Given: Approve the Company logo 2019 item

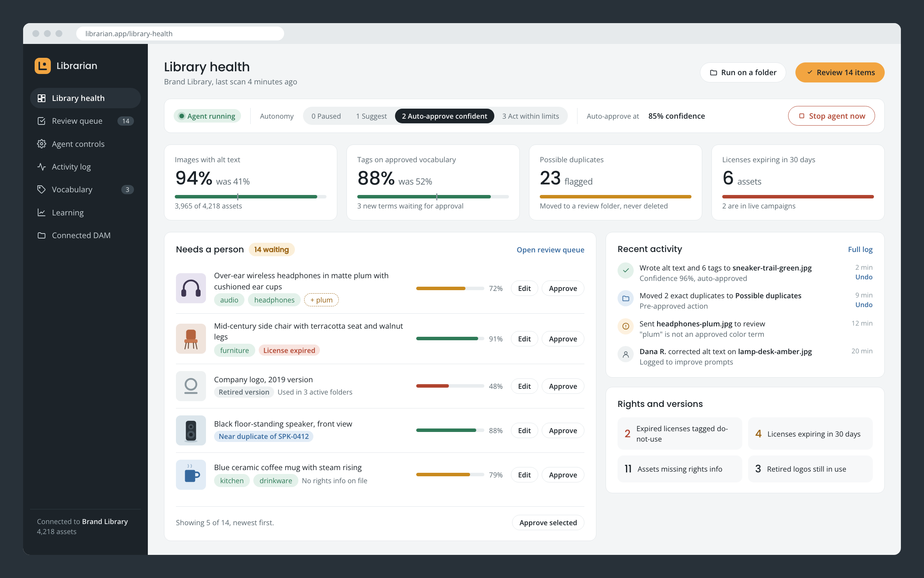Looking at the screenshot, I should (563, 386).
